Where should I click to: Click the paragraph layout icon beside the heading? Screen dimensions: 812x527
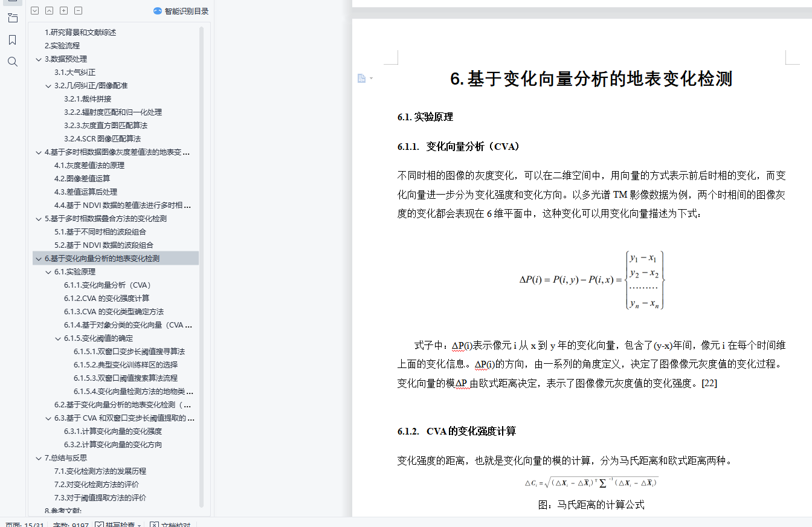click(361, 78)
